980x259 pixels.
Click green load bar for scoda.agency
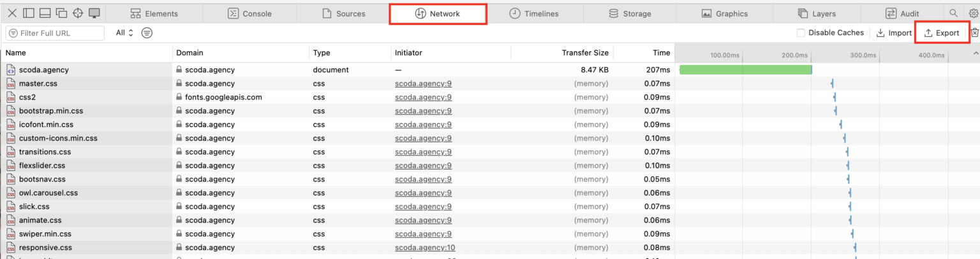coord(745,70)
